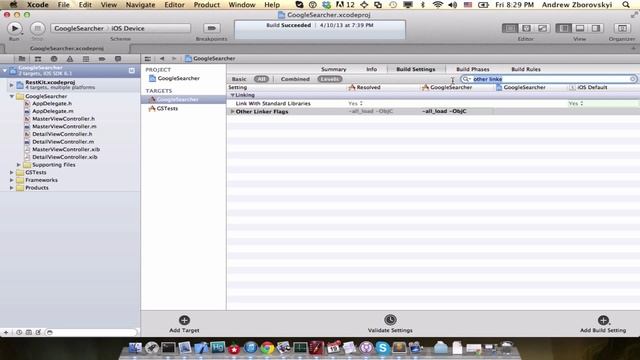The width and height of the screenshot is (640, 360).
Task: Show the utilities pane
Action: 596,28
